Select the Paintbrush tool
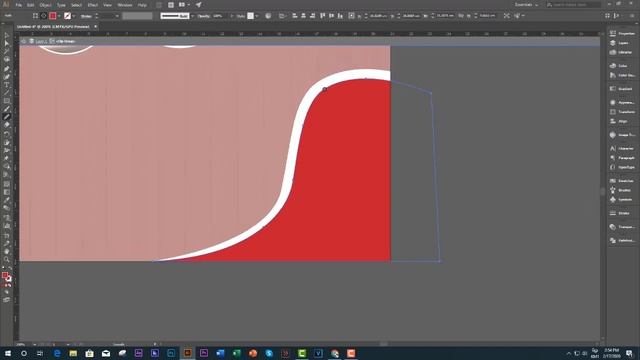640x360 pixels. coord(7,109)
